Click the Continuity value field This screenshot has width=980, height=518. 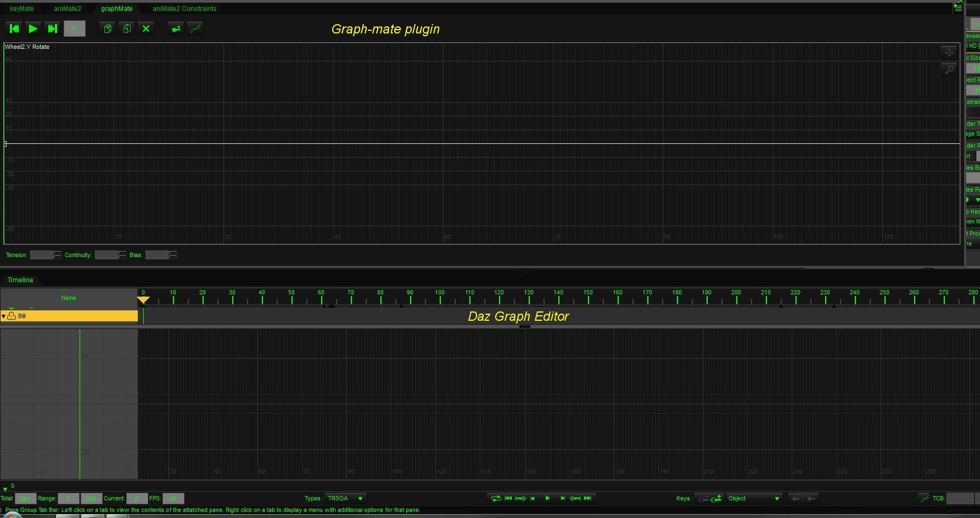point(107,255)
